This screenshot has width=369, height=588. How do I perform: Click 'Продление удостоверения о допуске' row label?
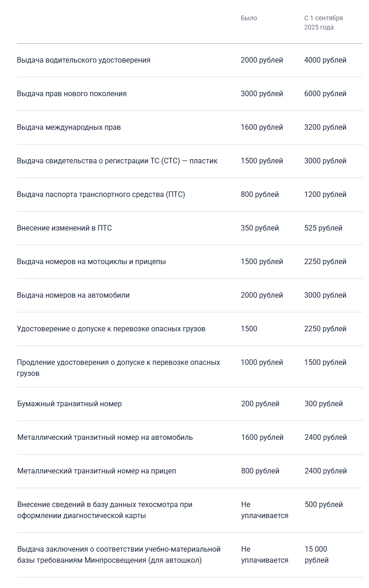pyautogui.click(x=119, y=368)
